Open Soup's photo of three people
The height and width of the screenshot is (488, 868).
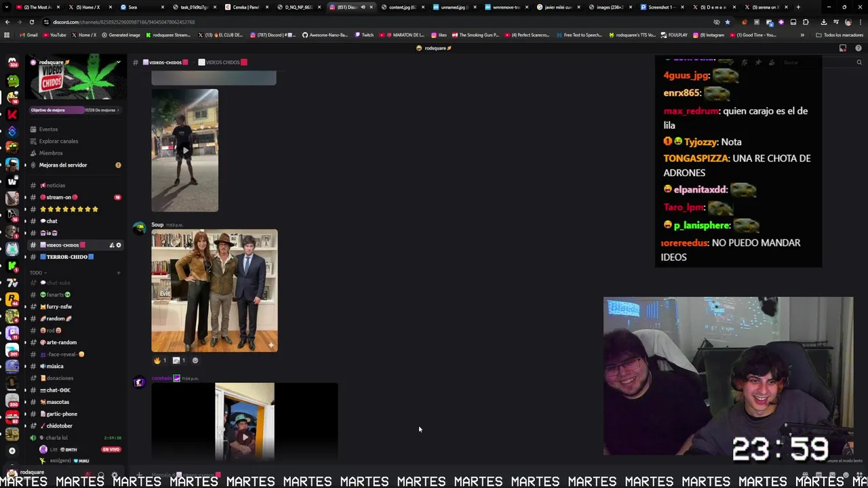point(214,291)
